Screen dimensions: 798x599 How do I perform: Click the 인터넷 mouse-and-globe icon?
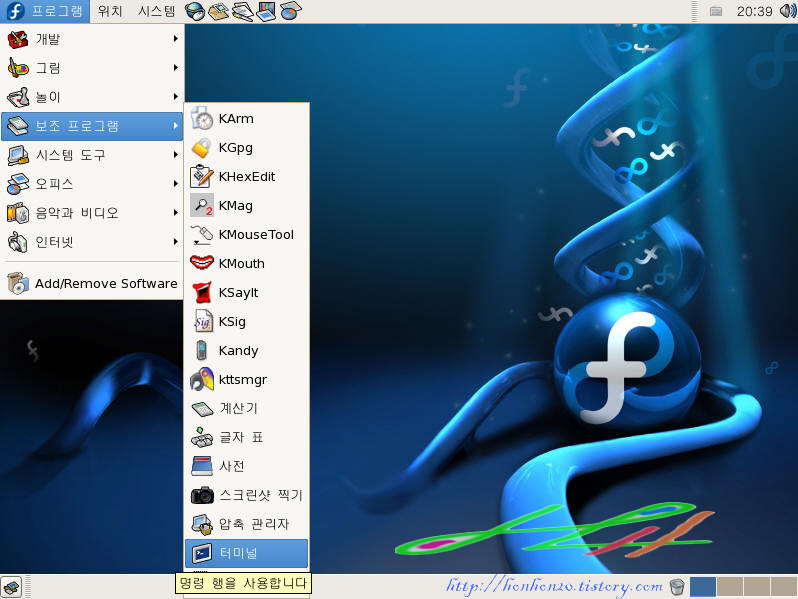(18, 242)
